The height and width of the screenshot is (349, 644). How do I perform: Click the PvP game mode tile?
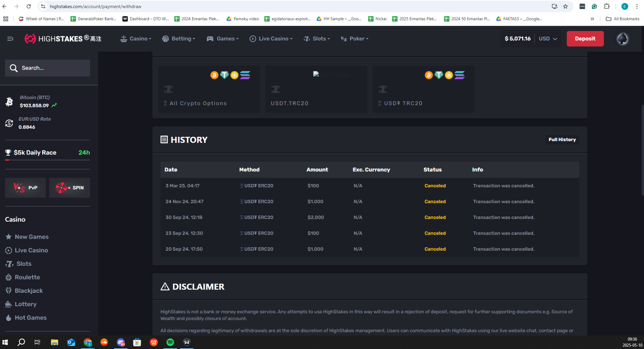pyautogui.click(x=25, y=188)
